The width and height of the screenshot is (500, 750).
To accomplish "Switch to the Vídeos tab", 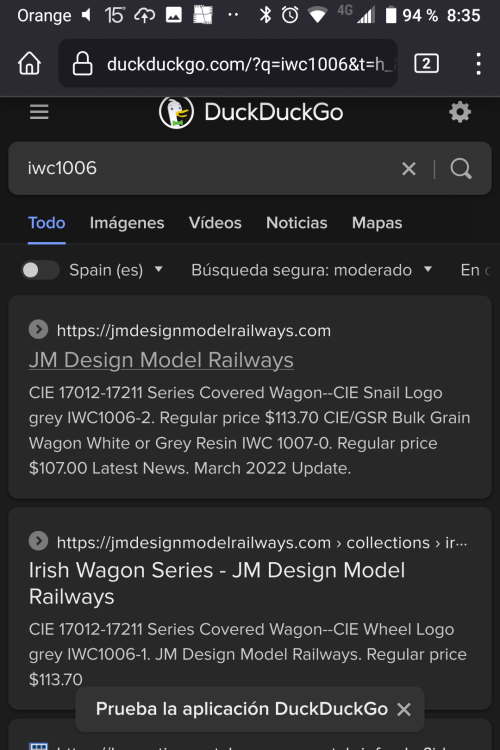I will click(215, 223).
